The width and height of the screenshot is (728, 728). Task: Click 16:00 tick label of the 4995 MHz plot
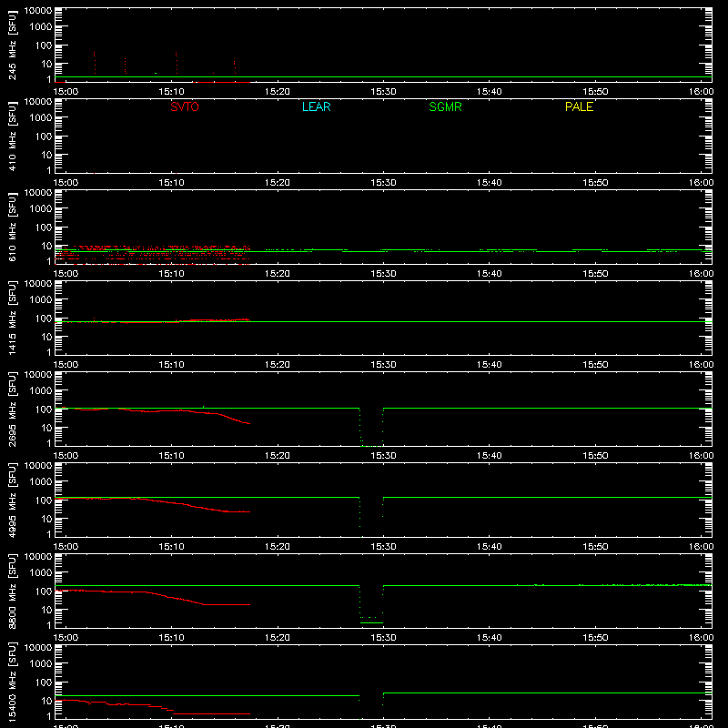701,547
